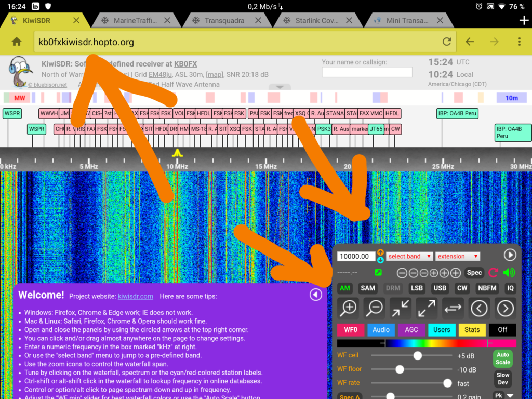This screenshot has height=399, width=532.
Task: Adjust the WF floor slider
Action: pyautogui.click(x=411, y=369)
